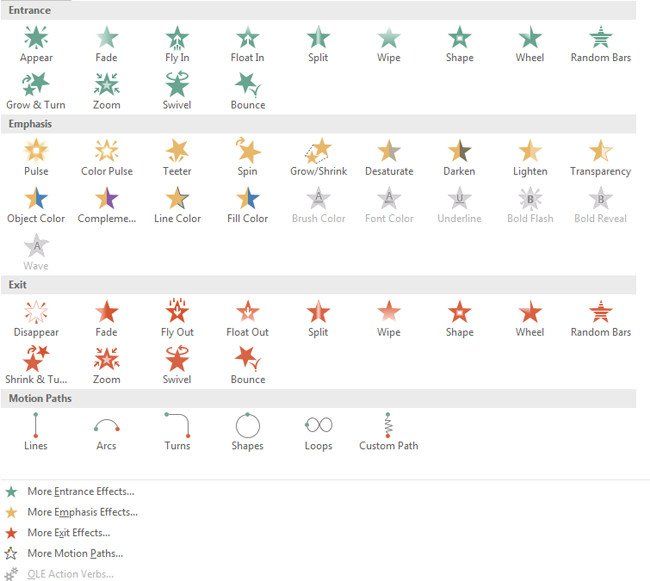Apply the Transparency emphasis effect
This screenshot has height=581, width=650.
tap(601, 157)
